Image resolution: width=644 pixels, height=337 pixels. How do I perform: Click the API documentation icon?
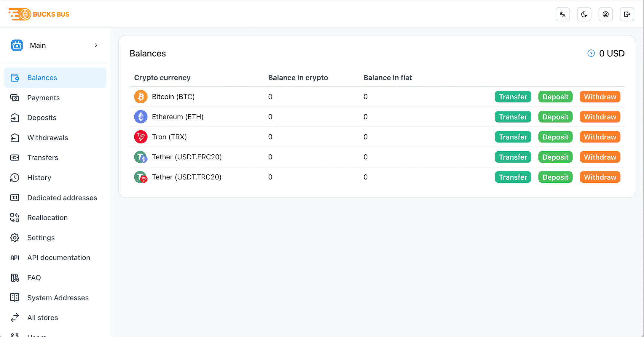click(15, 257)
